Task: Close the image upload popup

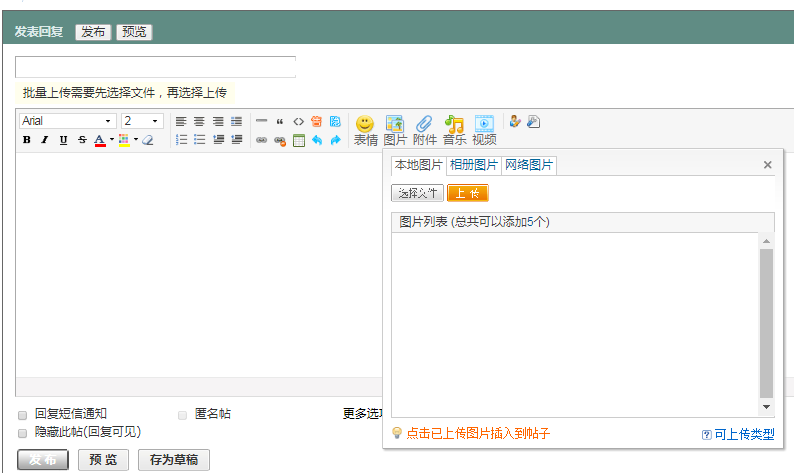Action: pos(768,165)
